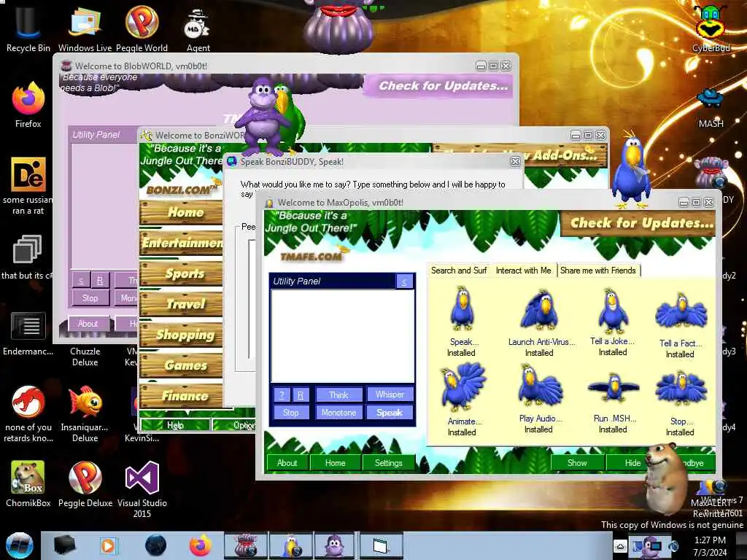747x560 pixels.
Task: Collapse MaxOpolis Utility Panel arrow
Action: point(404,281)
